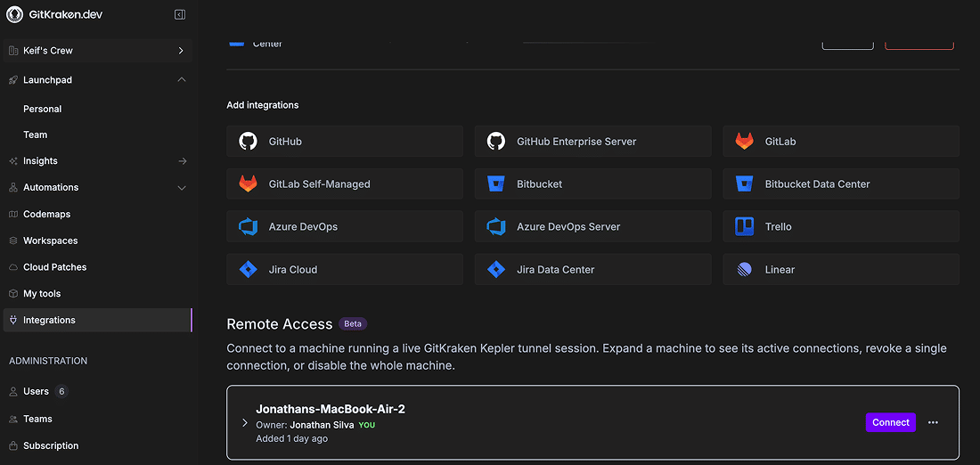Image resolution: width=980 pixels, height=465 pixels.
Task: Click the Automations icon in sidebar
Action: coord(13,187)
